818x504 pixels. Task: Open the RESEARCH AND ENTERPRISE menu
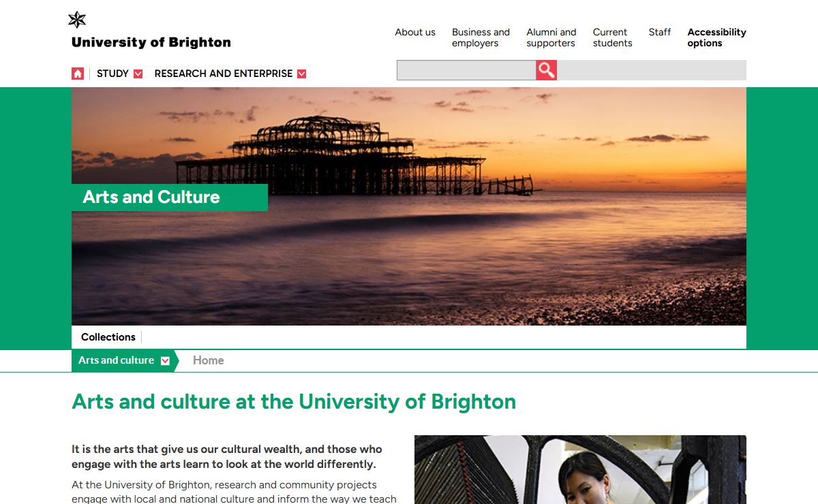(224, 74)
